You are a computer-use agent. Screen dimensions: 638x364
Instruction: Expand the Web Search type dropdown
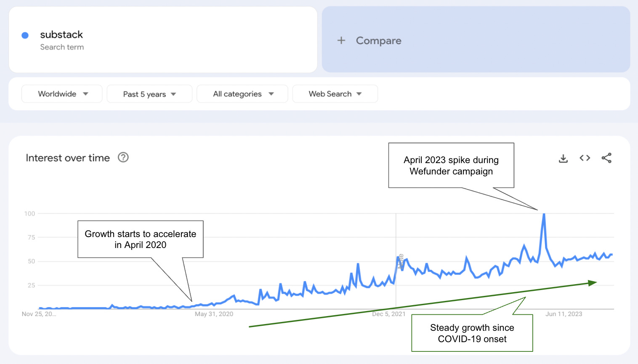[335, 94]
